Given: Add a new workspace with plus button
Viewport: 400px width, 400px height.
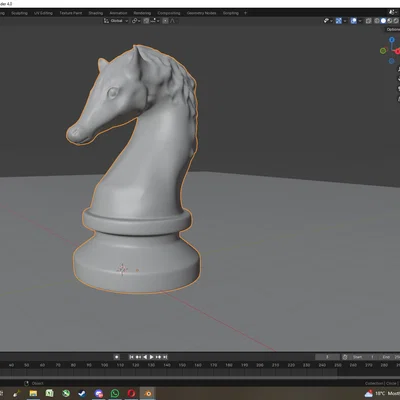Looking at the screenshot, I should tap(246, 13).
